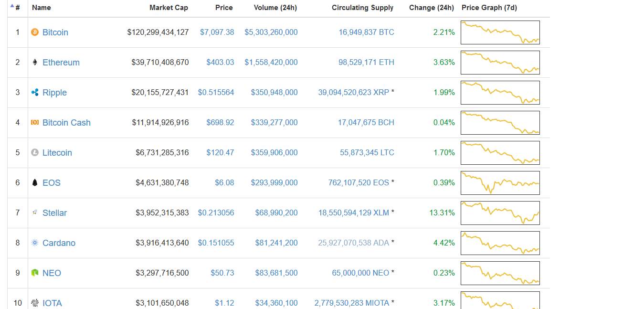Open the Litecoin coin page link
Image resolution: width=644 pixels, height=309 pixels.
tap(57, 153)
